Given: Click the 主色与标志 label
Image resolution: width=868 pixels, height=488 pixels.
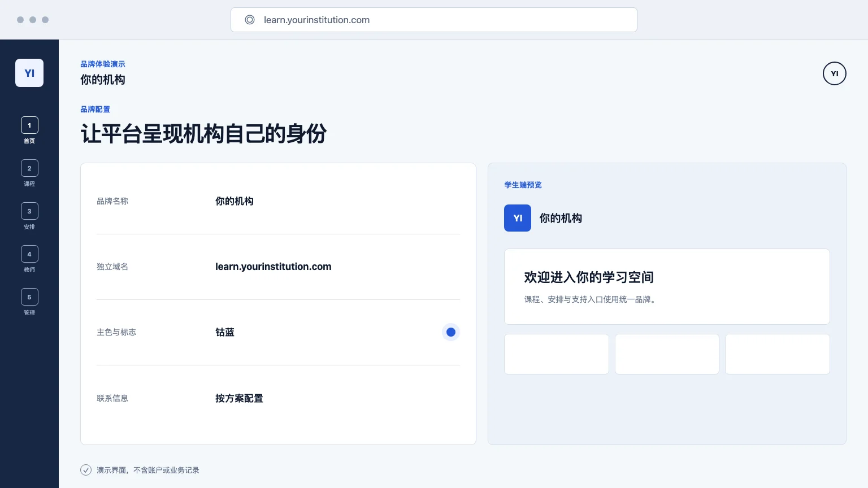Looking at the screenshot, I should [116, 332].
